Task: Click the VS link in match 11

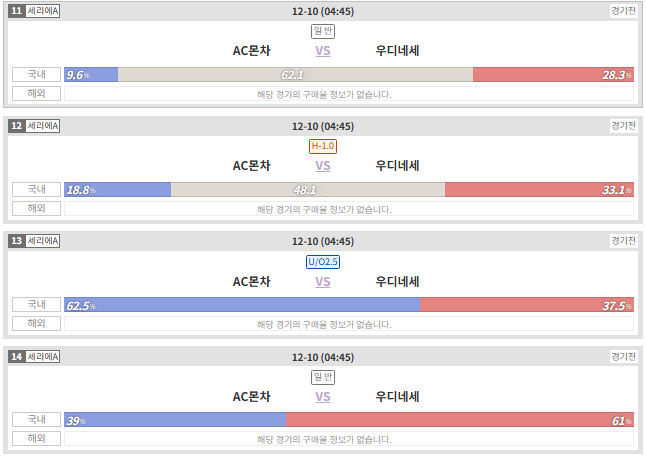Action: pyautogui.click(x=323, y=51)
